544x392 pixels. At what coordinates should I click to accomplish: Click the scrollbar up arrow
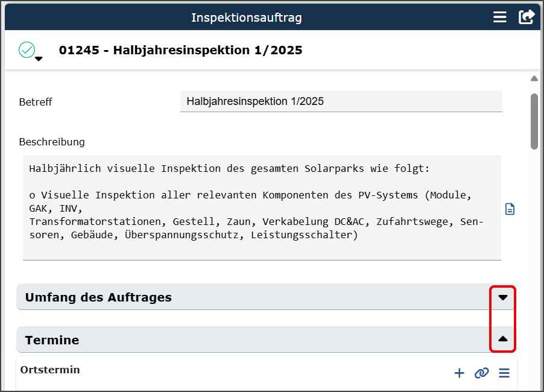pos(534,79)
